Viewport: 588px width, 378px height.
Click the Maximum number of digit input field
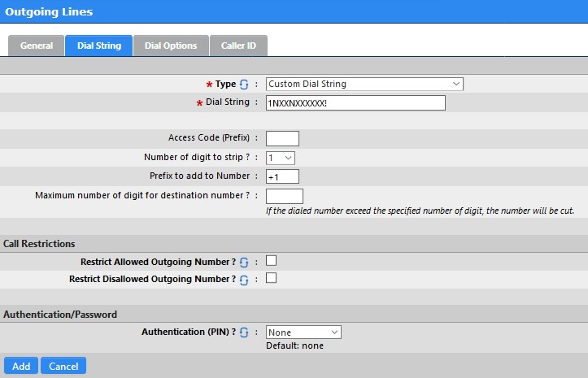pos(285,196)
